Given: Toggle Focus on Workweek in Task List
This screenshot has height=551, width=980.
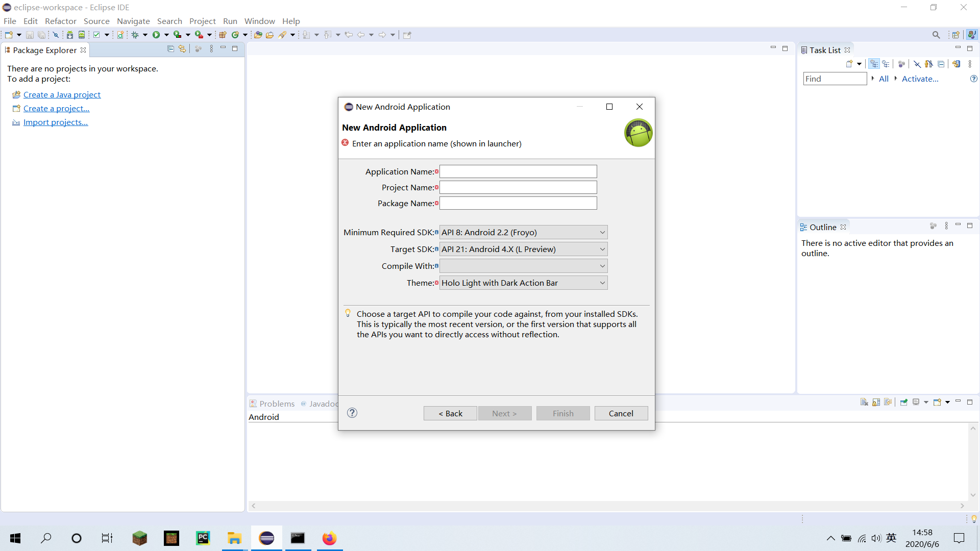Looking at the screenshot, I should point(901,64).
